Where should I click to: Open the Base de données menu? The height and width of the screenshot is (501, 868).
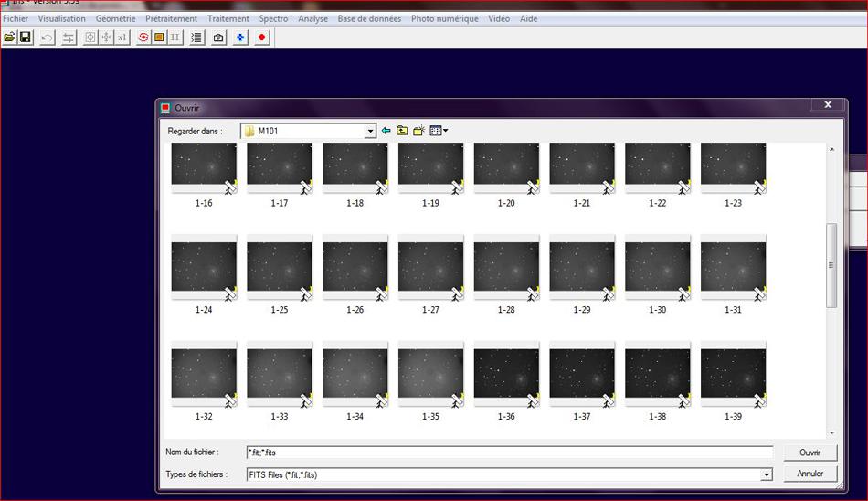369,19
